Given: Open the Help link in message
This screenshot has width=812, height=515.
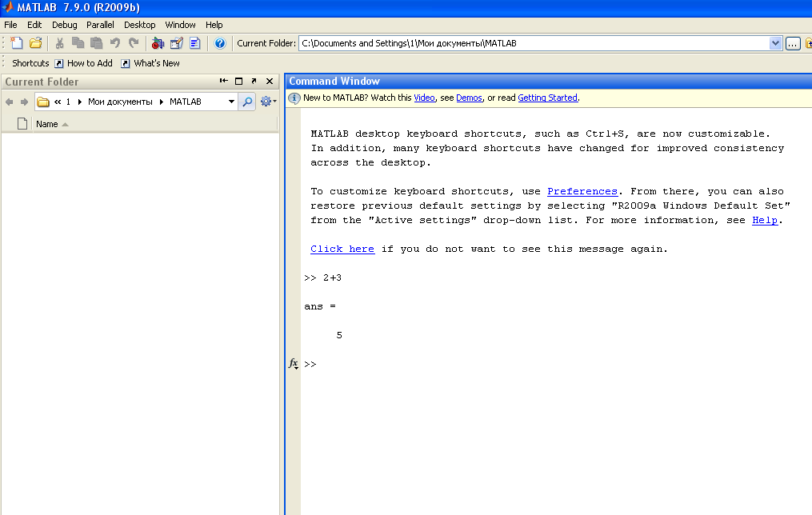Looking at the screenshot, I should click(x=765, y=221).
